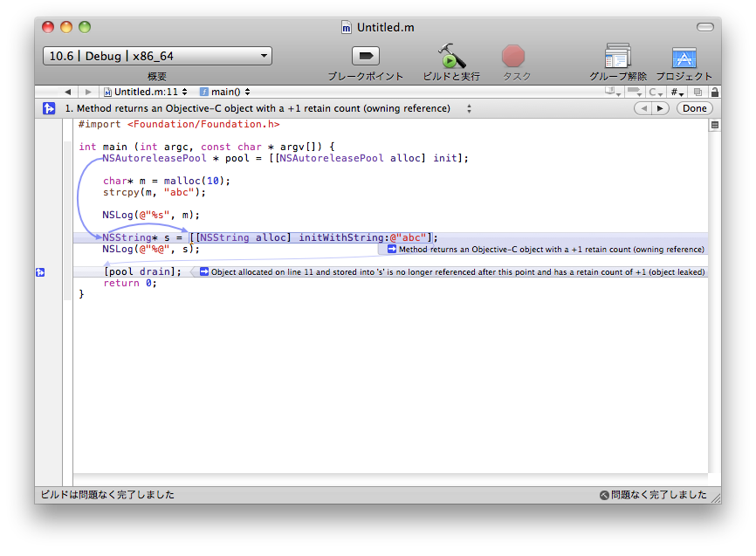Go to next analyzer step

[660, 108]
